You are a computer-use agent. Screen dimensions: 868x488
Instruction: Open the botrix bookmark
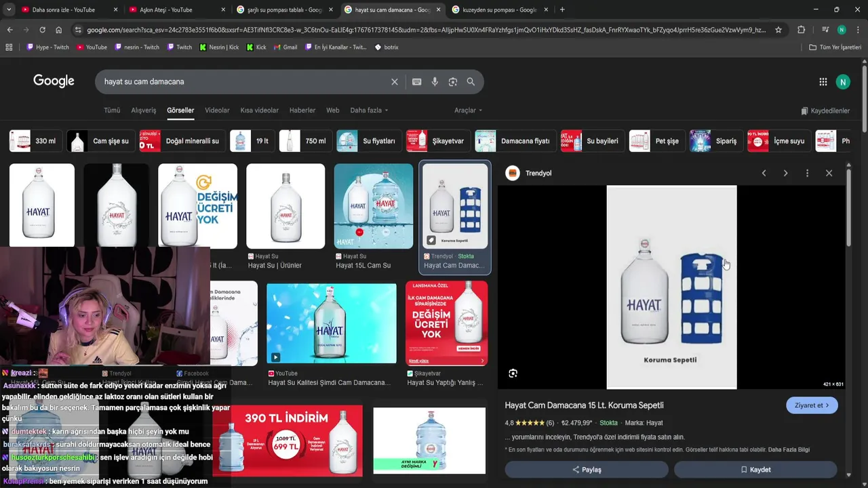pyautogui.click(x=387, y=47)
